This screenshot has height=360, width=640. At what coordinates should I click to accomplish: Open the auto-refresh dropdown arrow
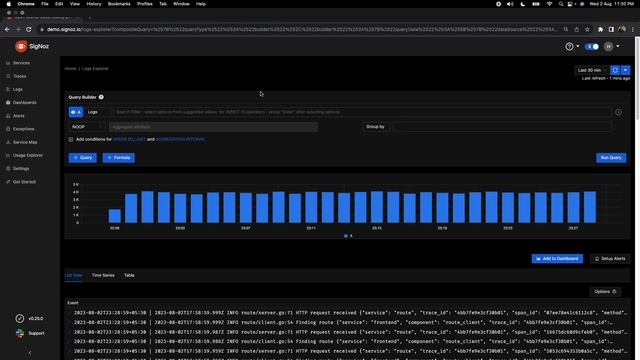(625, 70)
